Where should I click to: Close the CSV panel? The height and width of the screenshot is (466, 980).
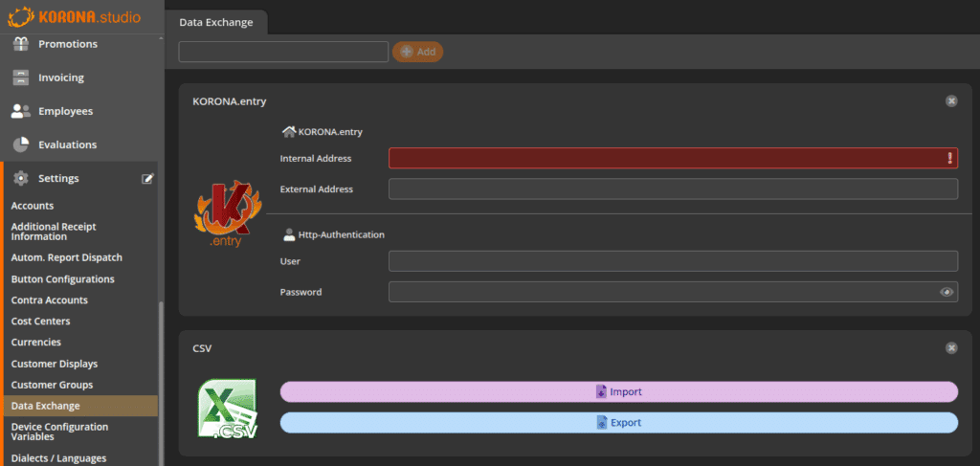click(x=951, y=348)
